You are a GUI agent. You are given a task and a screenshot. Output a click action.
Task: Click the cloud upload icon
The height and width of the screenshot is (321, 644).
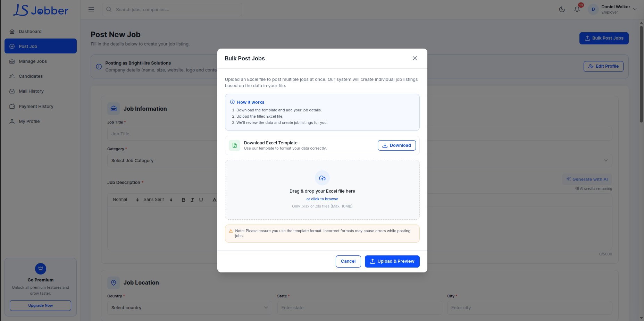[x=322, y=178]
